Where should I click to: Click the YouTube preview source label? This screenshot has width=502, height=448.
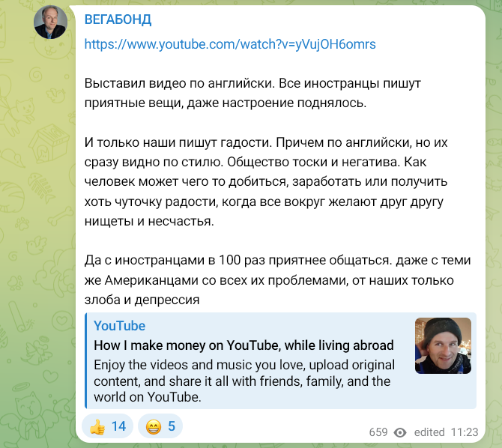[x=119, y=326]
